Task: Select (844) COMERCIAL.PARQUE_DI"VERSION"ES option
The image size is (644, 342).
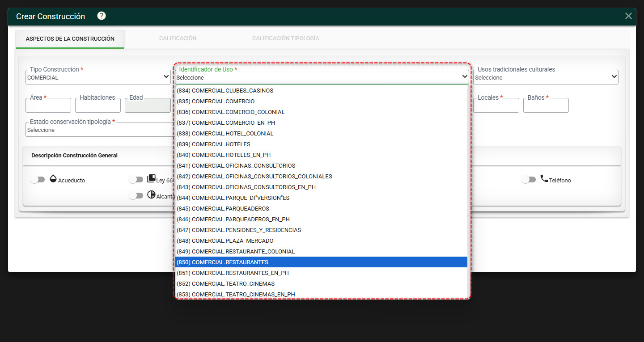Action: (321, 198)
